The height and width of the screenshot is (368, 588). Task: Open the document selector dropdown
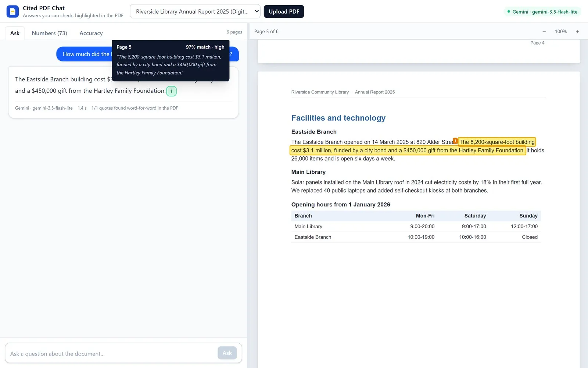click(195, 11)
